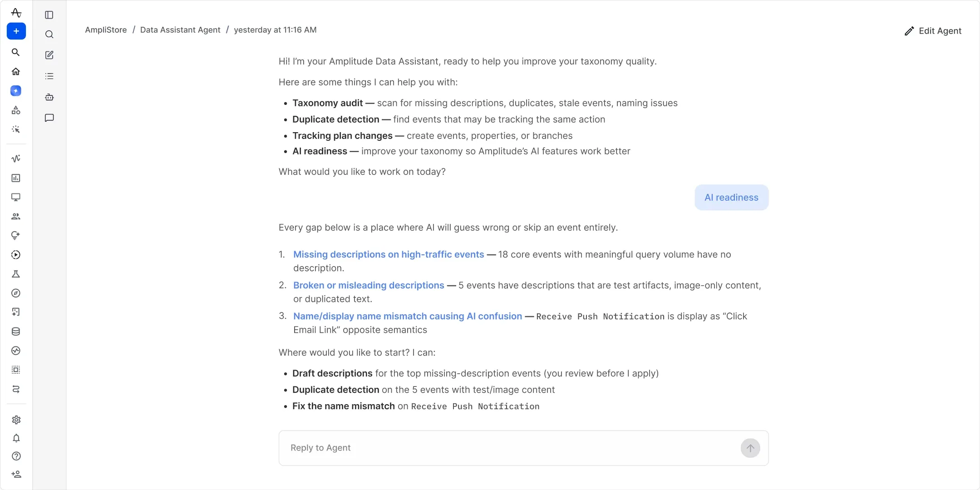
Task: Open the experiment flask icon
Action: click(x=16, y=274)
